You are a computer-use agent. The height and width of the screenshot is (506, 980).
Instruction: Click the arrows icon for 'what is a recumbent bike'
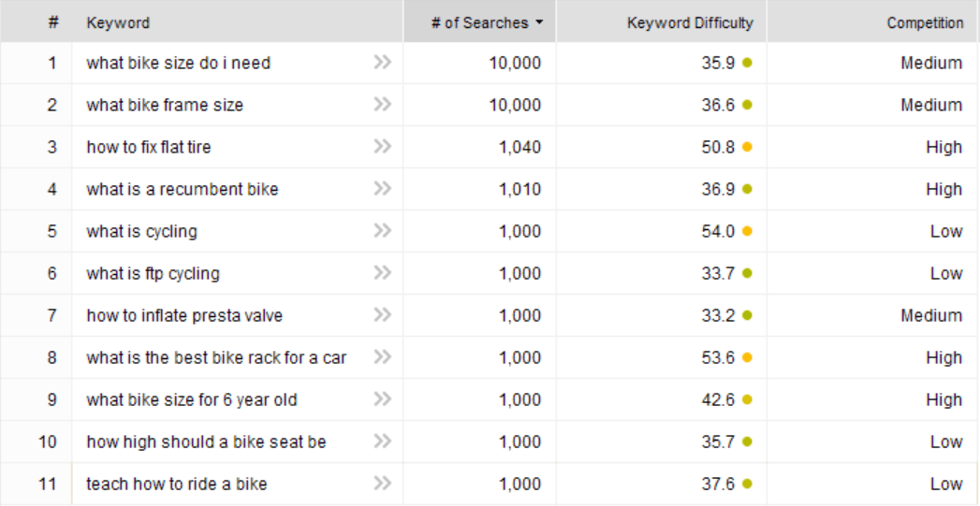click(382, 189)
